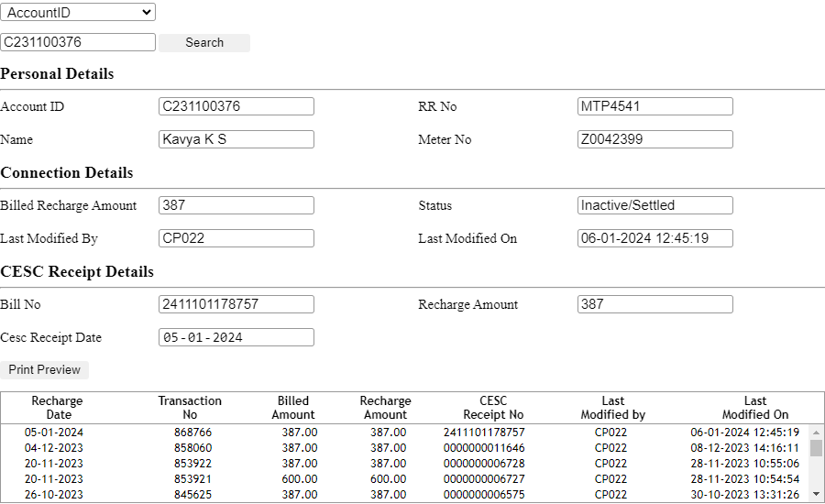Click the table scrollbar down arrow

click(x=816, y=494)
